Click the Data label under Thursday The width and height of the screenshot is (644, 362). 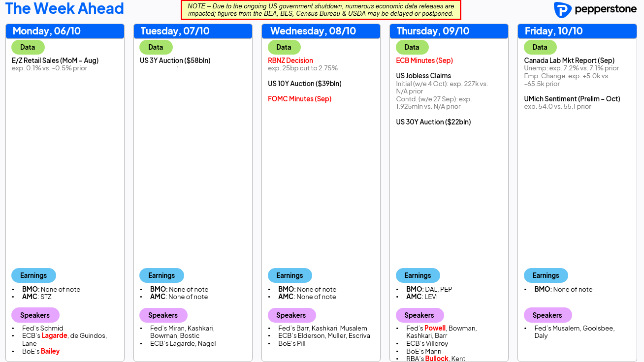tap(412, 47)
